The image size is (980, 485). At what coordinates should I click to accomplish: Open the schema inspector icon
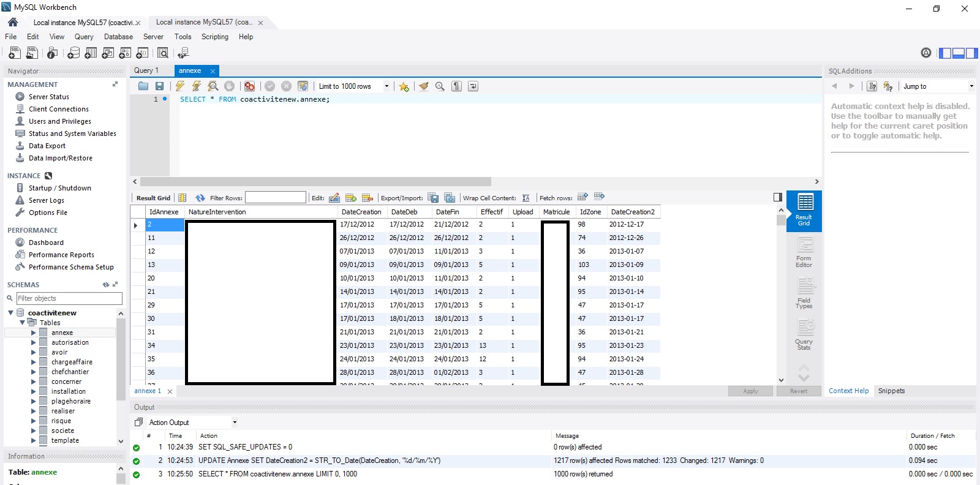point(53,53)
